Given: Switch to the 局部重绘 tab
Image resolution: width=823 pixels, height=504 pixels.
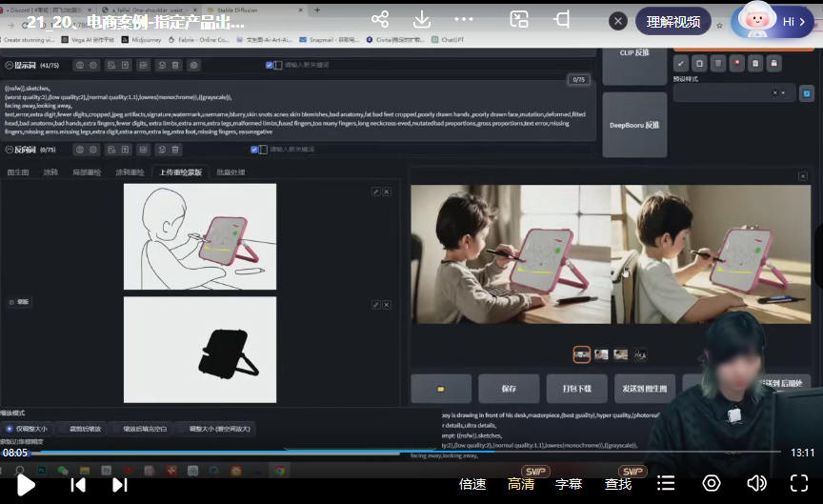Looking at the screenshot, I should click(x=87, y=172).
